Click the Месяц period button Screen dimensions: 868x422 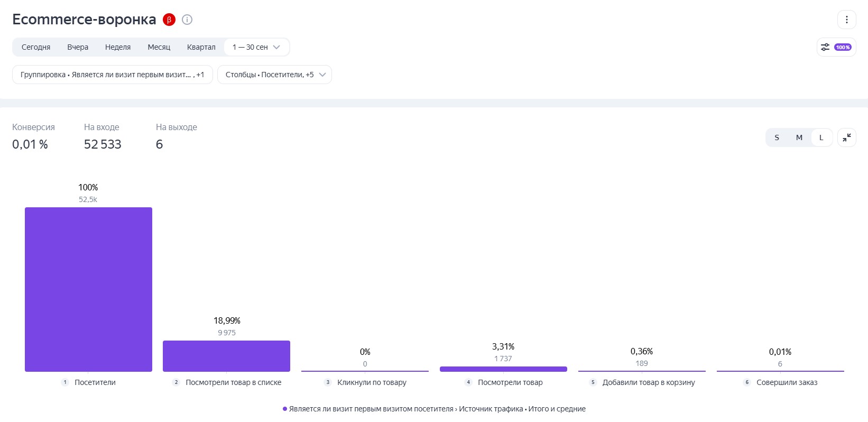point(159,47)
